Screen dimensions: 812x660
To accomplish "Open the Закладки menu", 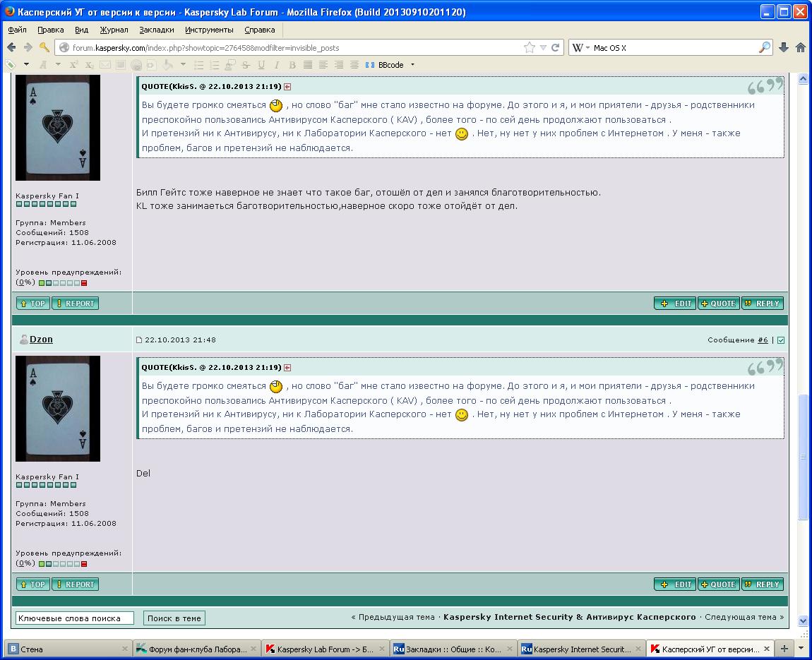I will pos(156,30).
